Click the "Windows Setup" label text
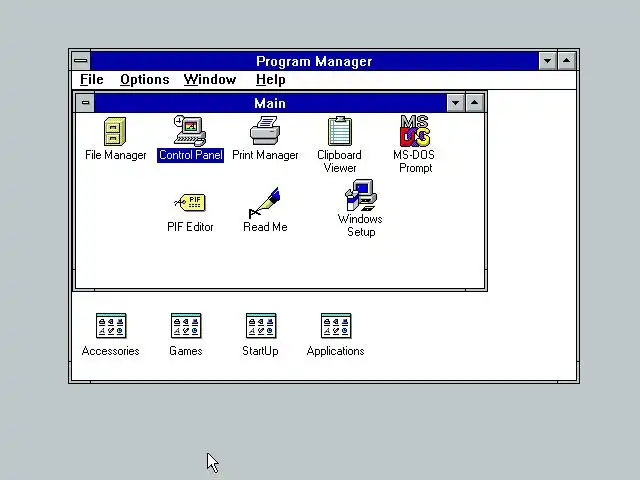This screenshot has height=480, width=640. (360, 225)
